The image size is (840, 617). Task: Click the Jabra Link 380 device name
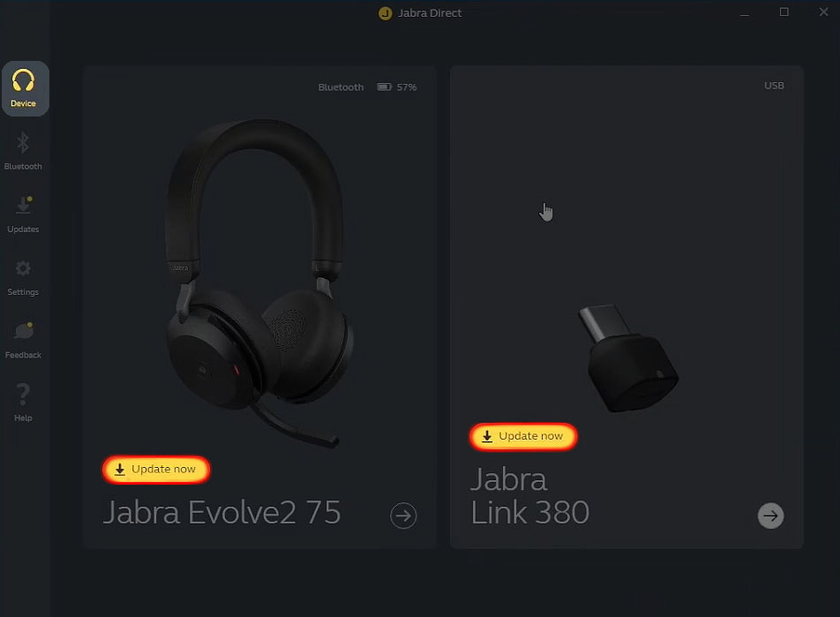pos(529,496)
